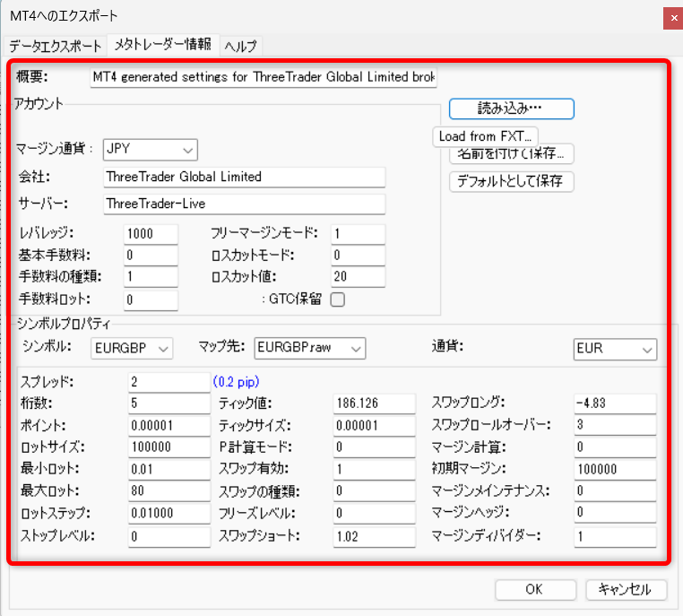Open the 通貨 EUR dropdown
The width and height of the screenshot is (683, 616).
tap(615, 349)
